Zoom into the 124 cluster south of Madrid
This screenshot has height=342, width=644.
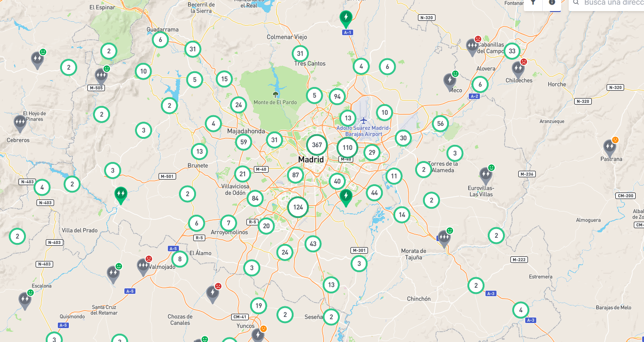[x=298, y=207]
